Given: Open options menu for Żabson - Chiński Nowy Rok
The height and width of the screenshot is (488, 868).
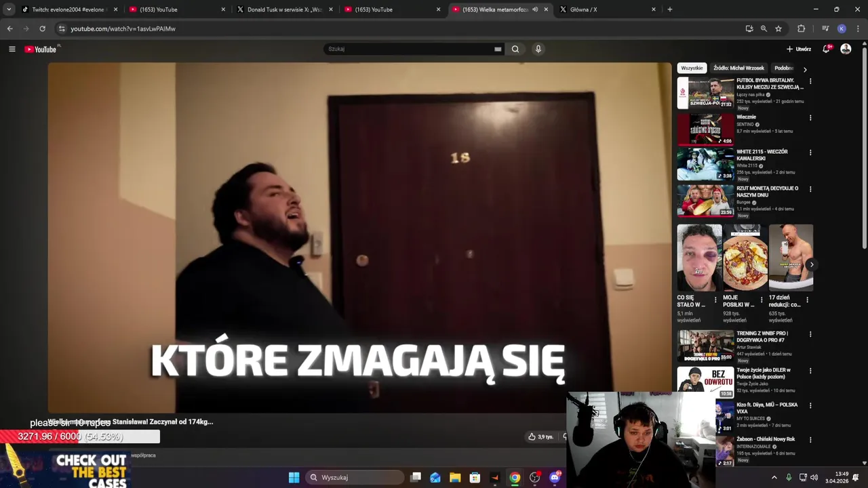Looking at the screenshot, I should coord(810,440).
